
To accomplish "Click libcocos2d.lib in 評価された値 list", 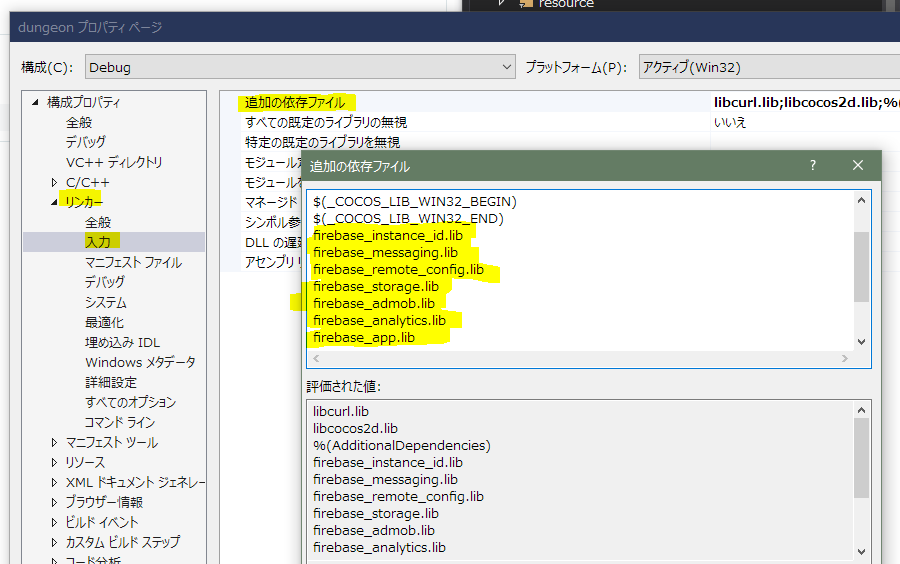I will tap(355, 429).
